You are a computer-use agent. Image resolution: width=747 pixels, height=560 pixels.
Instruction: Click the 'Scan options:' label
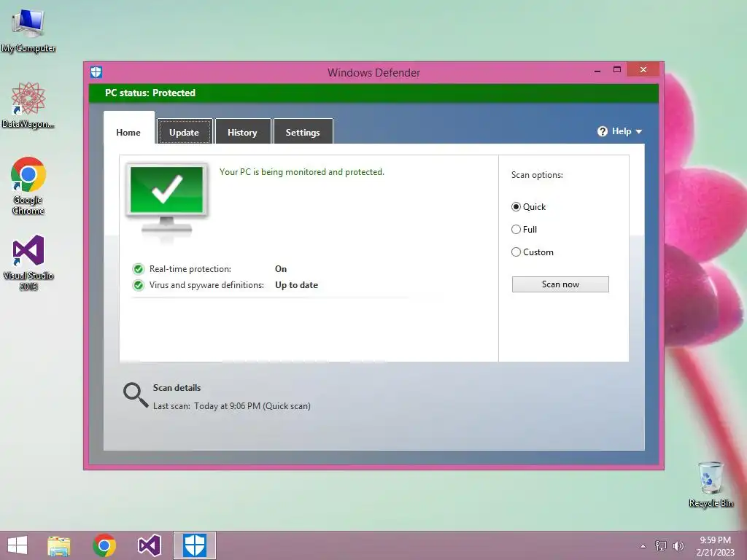click(537, 175)
